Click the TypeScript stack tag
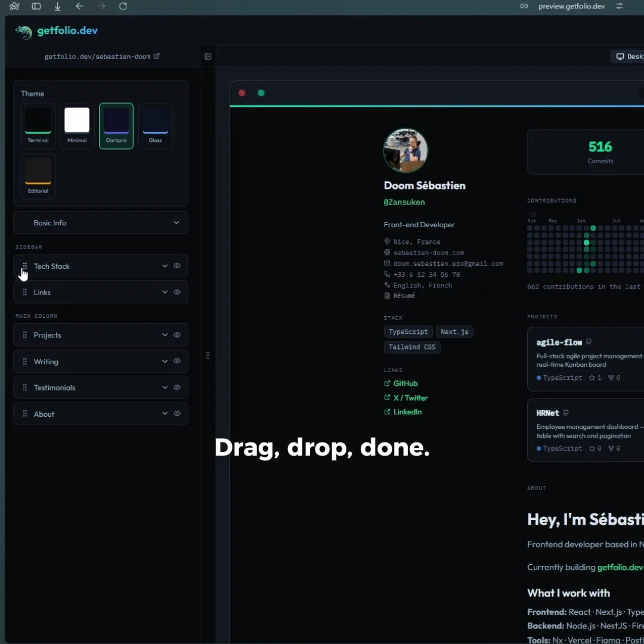This screenshot has width=644, height=644. coord(408,332)
